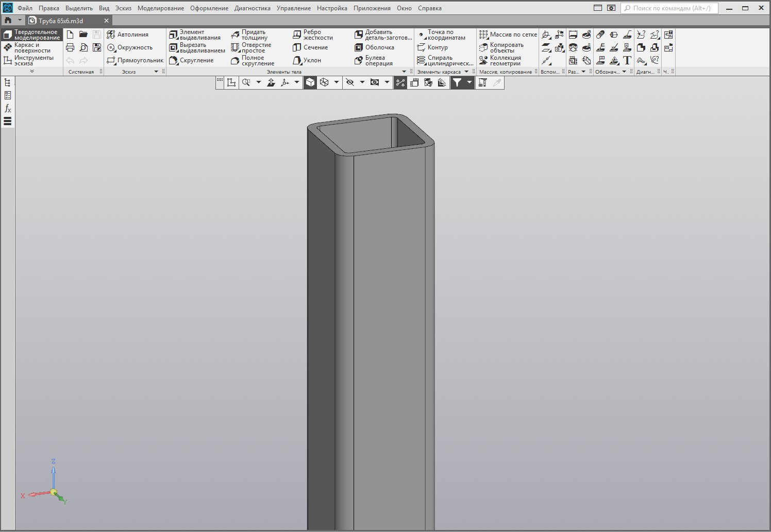Click the ruler grid icon right of filter
The width and height of the screenshot is (771, 532).
(483, 82)
